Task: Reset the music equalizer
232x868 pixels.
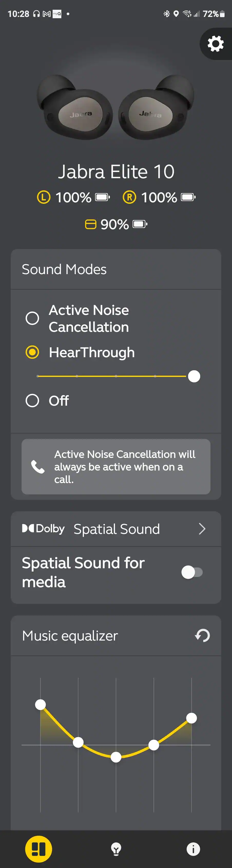Action: pos(202,635)
